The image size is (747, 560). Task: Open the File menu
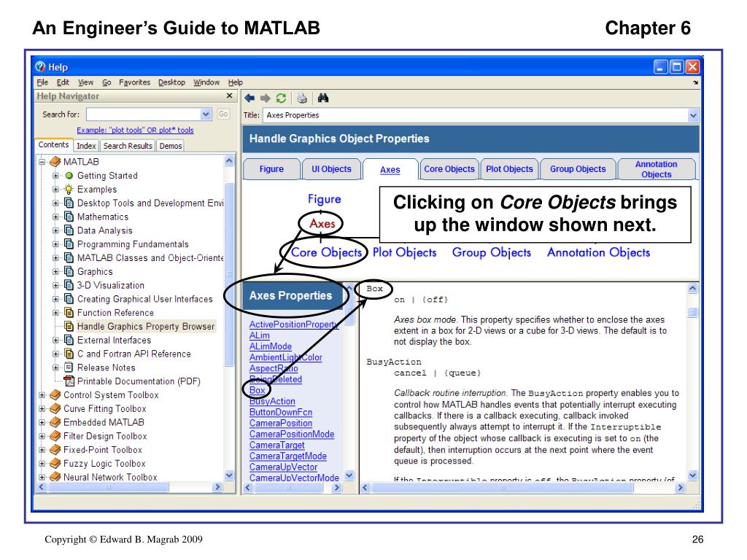tap(42, 82)
